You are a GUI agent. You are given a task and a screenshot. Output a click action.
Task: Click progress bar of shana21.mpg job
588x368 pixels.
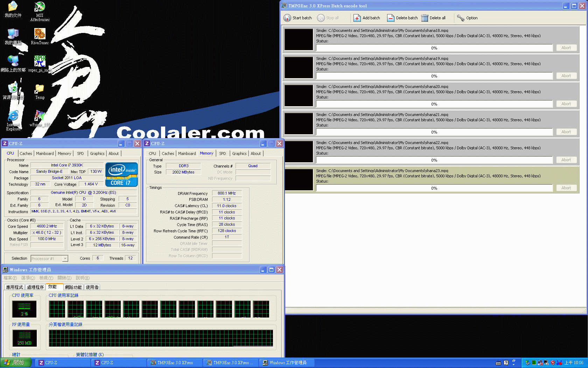click(x=434, y=132)
